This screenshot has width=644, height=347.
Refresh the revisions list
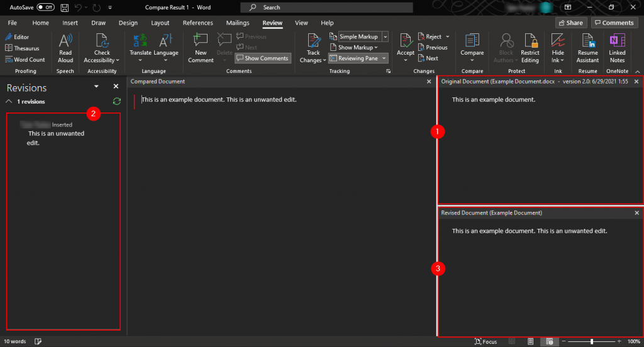(116, 101)
